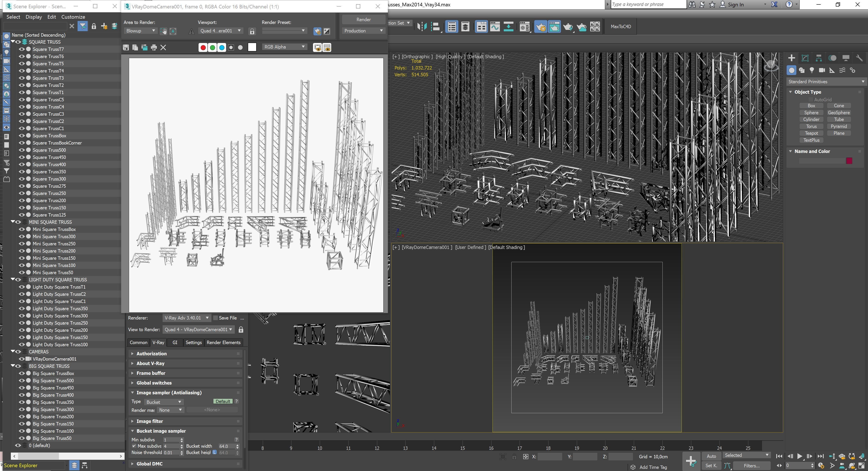Image resolution: width=868 pixels, height=471 pixels.
Task: Switch to the GI tab
Action: click(x=175, y=342)
